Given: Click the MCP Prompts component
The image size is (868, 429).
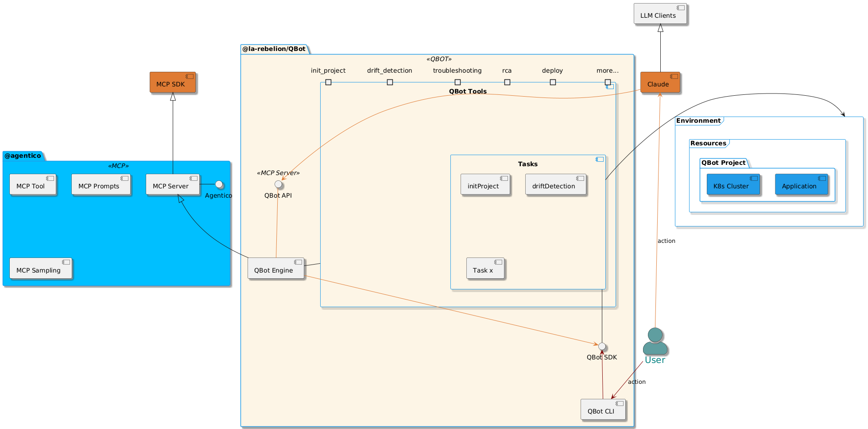Looking at the screenshot, I should 101,185.
